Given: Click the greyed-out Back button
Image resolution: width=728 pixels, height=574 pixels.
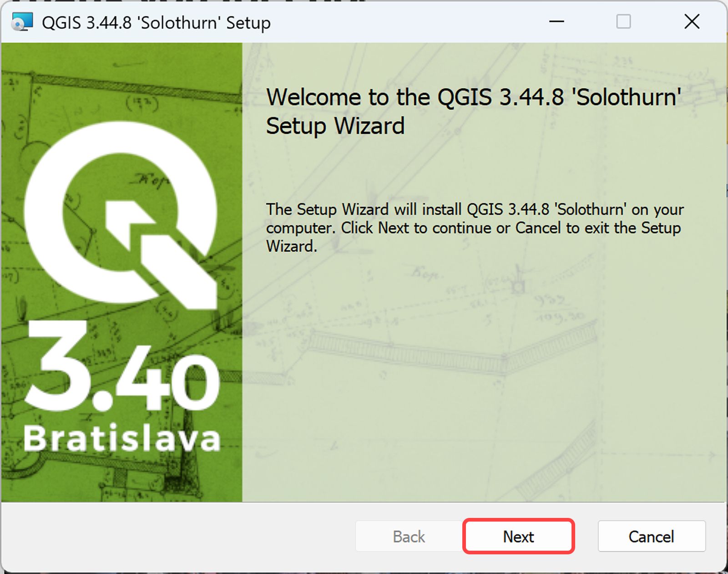Looking at the screenshot, I should pyautogui.click(x=409, y=536).
